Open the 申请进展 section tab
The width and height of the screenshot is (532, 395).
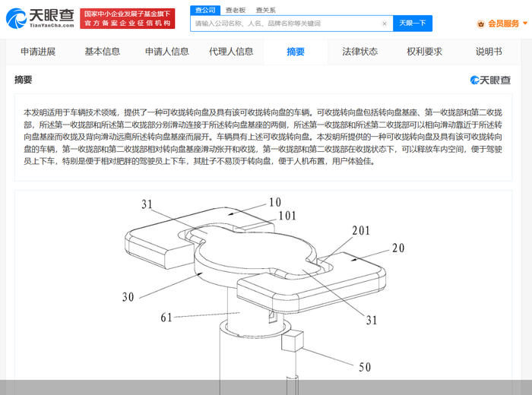coord(38,52)
